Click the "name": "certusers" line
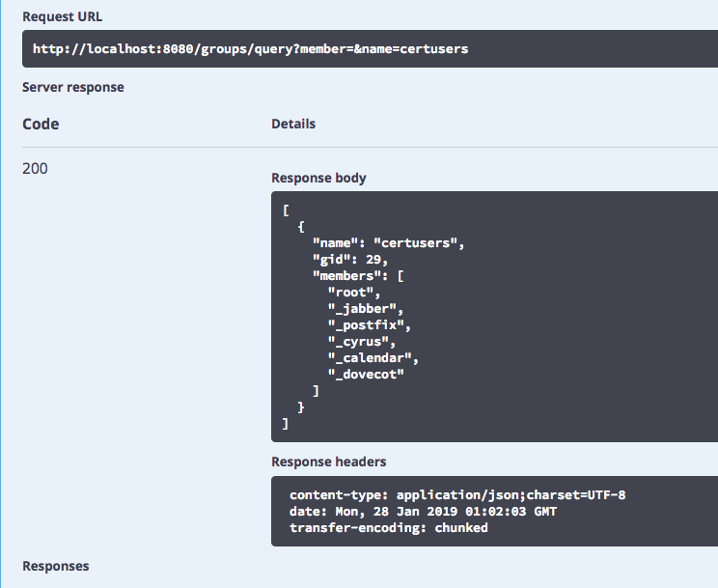Viewport: 718px width, 588px height. tap(389, 243)
